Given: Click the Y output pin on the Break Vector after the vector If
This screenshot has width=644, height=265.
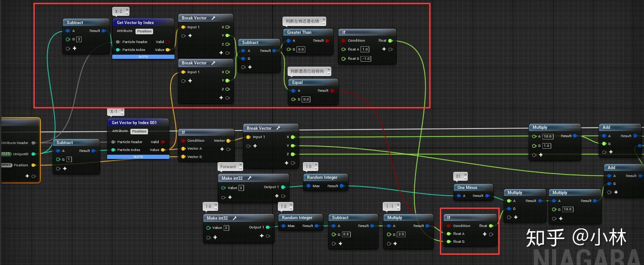Looking at the screenshot, I should point(292,145).
